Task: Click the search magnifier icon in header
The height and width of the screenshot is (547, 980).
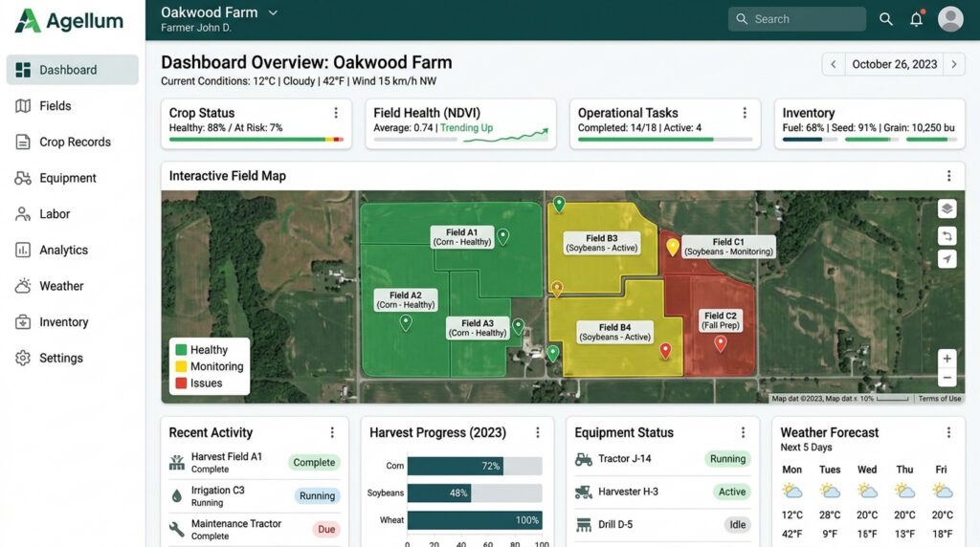Action: (x=886, y=19)
